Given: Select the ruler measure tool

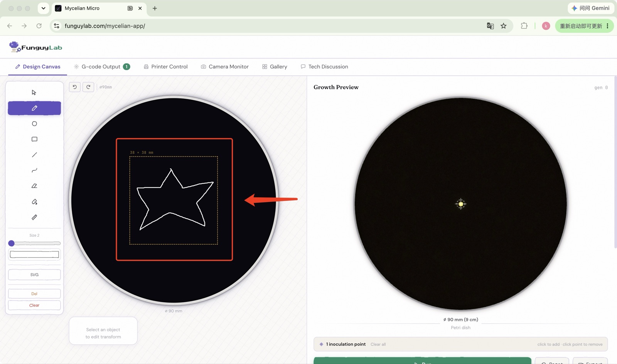Looking at the screenshot, I should click(x=34, y=217).
